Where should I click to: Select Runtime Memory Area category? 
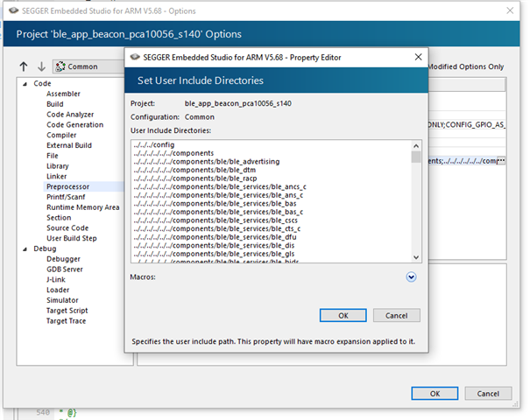tap(82, 207)
